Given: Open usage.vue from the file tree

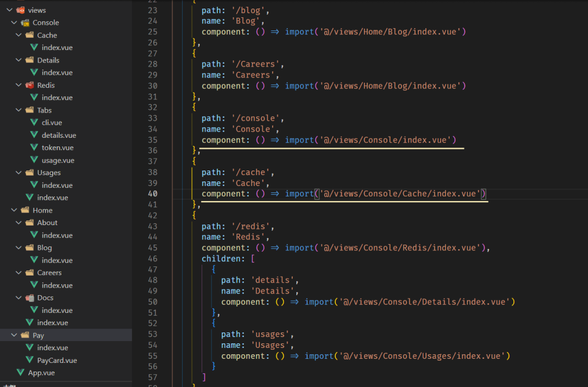Looking at the screenshot, I should point(57,160).
